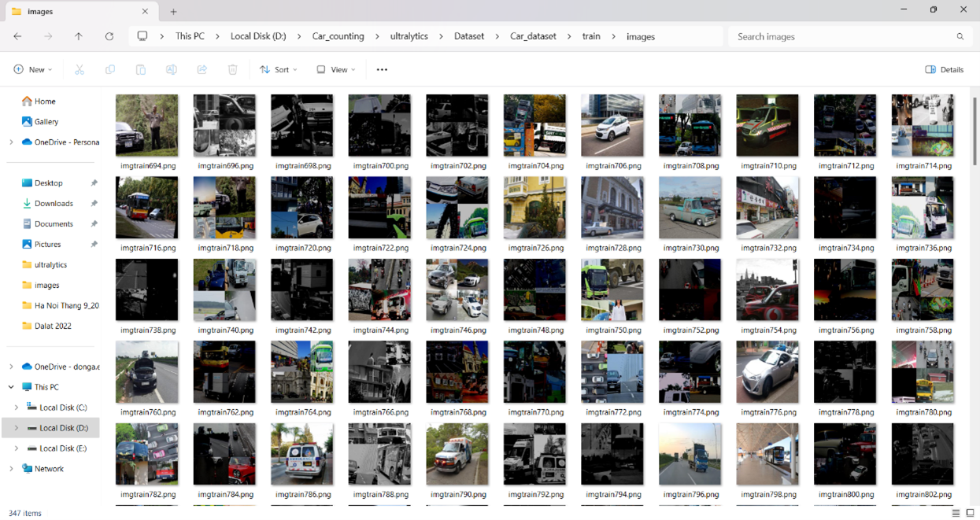
Task: Open the See more options menu
Action: point(382,69)
